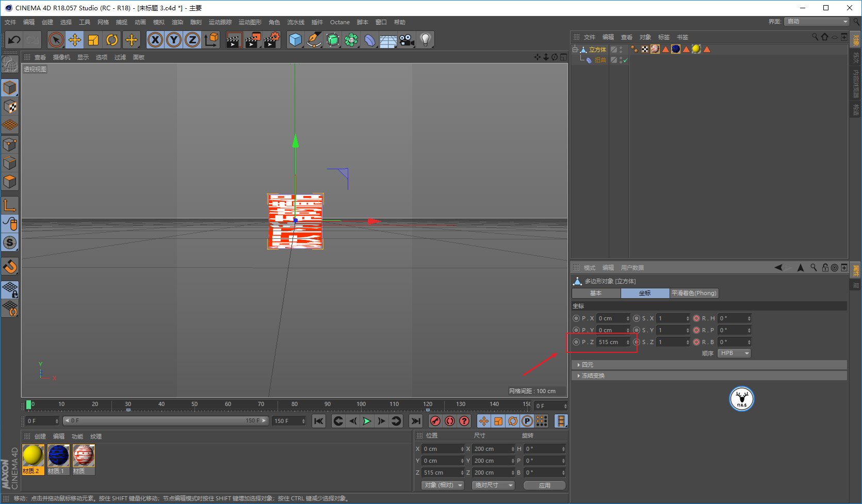Toggle Y axis lock icon

[x=174, y=40]
